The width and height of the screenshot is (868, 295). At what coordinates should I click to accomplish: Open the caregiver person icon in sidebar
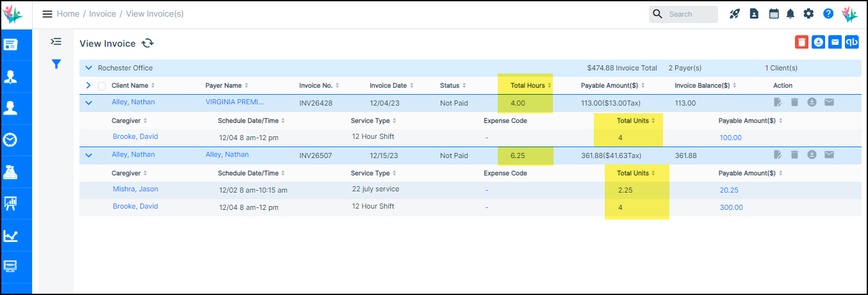11,108
